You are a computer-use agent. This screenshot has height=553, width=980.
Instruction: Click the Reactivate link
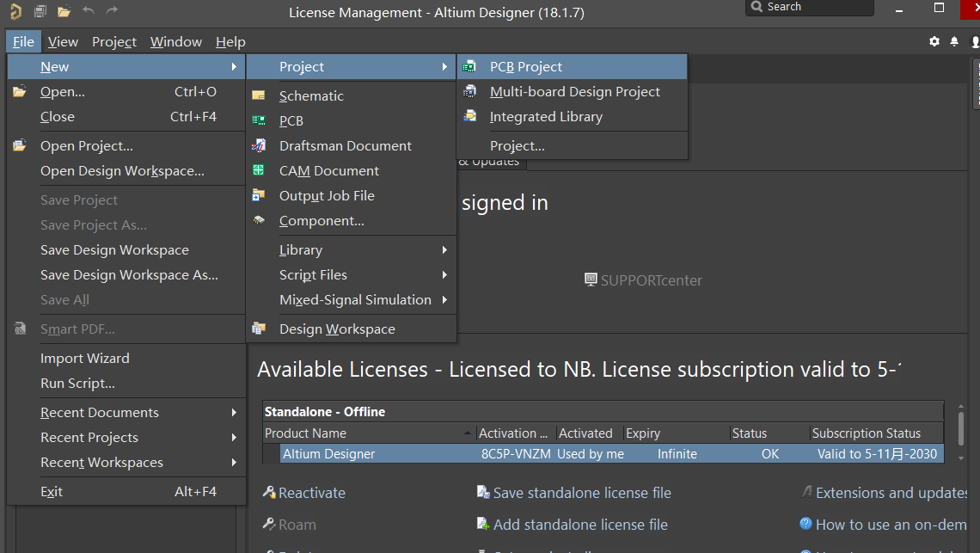[311, 493]
